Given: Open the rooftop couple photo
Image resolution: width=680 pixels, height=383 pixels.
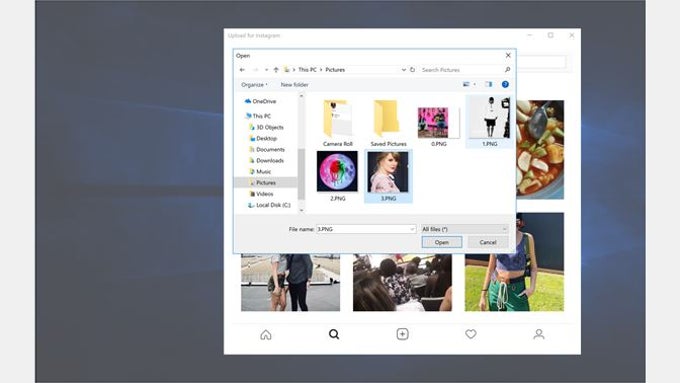Looking at the screenshot, I should (x=291, y=283).
